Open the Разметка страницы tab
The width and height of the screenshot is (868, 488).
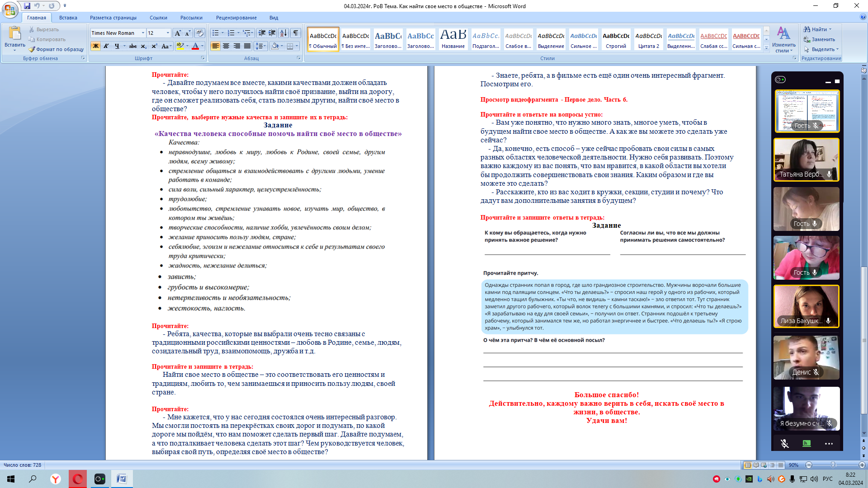point(113,18)
